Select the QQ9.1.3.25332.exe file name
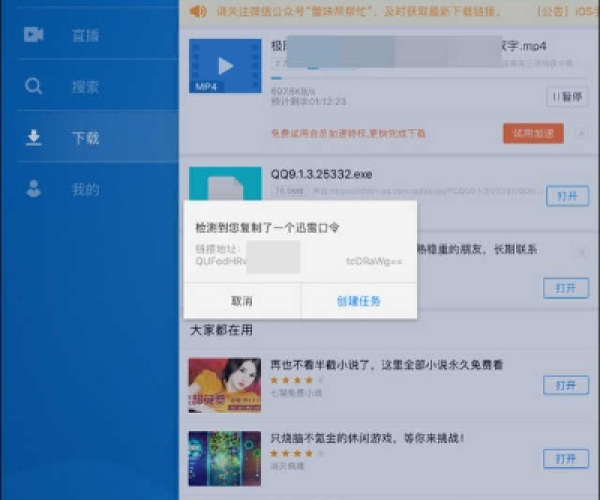This screenshot has height=500, width=600. 321,174
